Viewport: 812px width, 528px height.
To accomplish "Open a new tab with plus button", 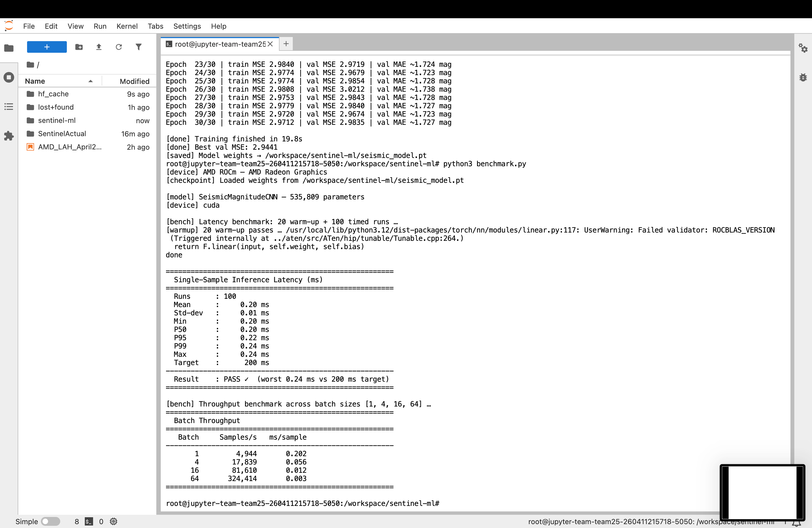I will (x=286, y=44).
